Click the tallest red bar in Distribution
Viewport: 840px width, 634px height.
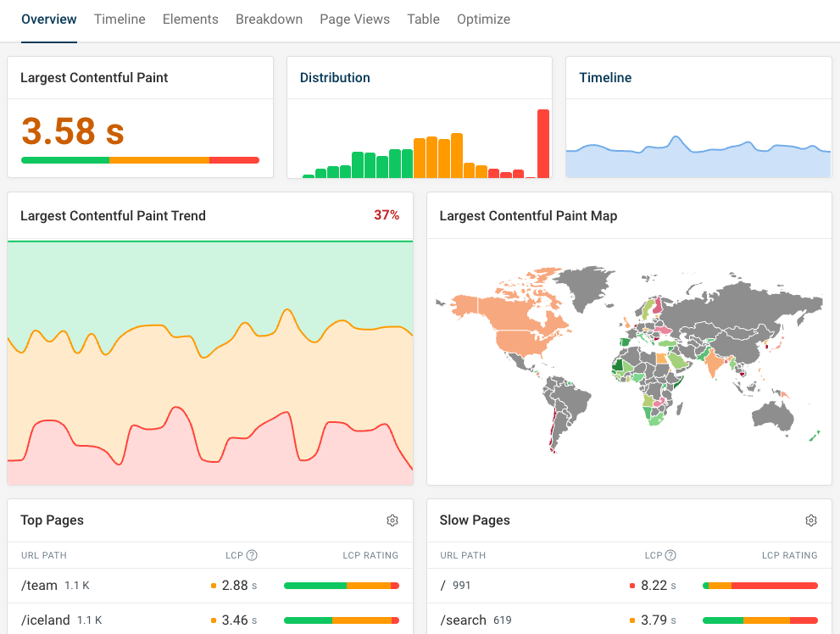click(x=545, y=142)
